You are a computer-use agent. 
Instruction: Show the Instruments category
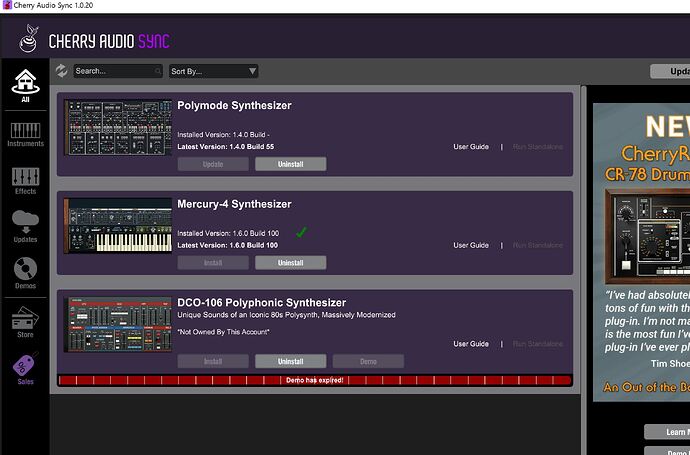pos(26,135)
